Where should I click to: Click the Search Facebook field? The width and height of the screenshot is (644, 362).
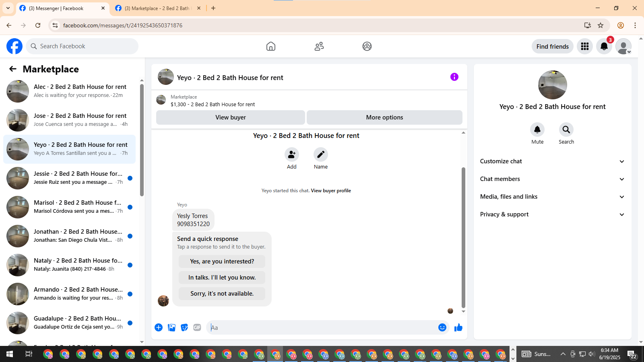pyautogui.click(x=82, y=46)
